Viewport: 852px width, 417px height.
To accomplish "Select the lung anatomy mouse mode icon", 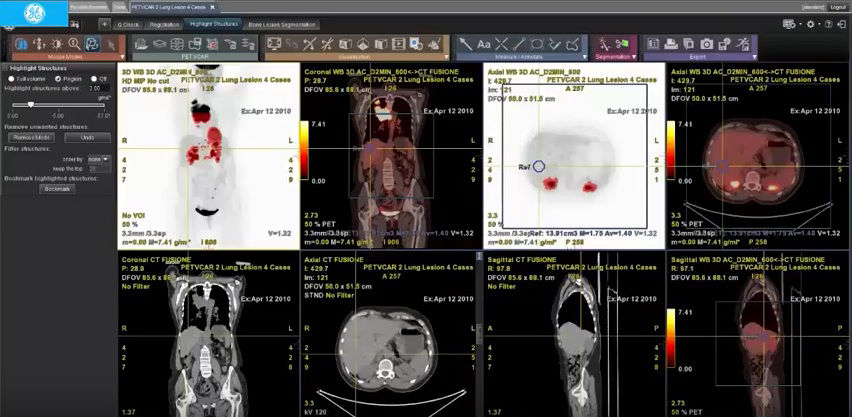I will coord(22,44).
